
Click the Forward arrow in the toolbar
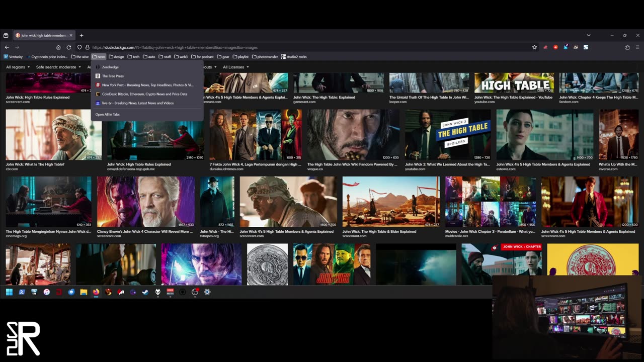click(x=17, y=47)
